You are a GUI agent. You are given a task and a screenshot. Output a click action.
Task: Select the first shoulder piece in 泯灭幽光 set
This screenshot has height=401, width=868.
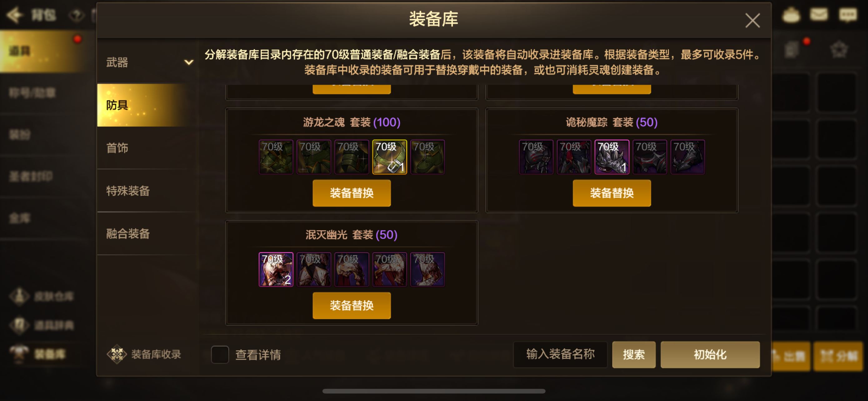(x=276, y=269)
